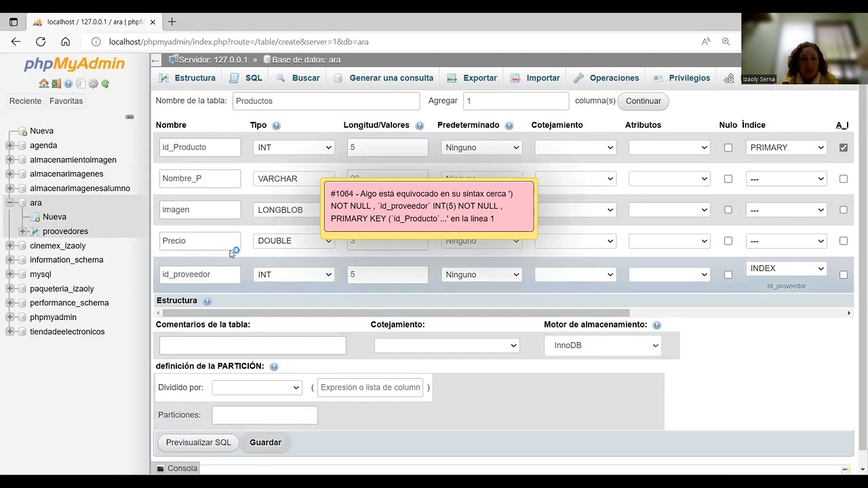Enable auto-increment for imagen row
The width and height of the screenshot is (868, 488).
click(844, 210)
